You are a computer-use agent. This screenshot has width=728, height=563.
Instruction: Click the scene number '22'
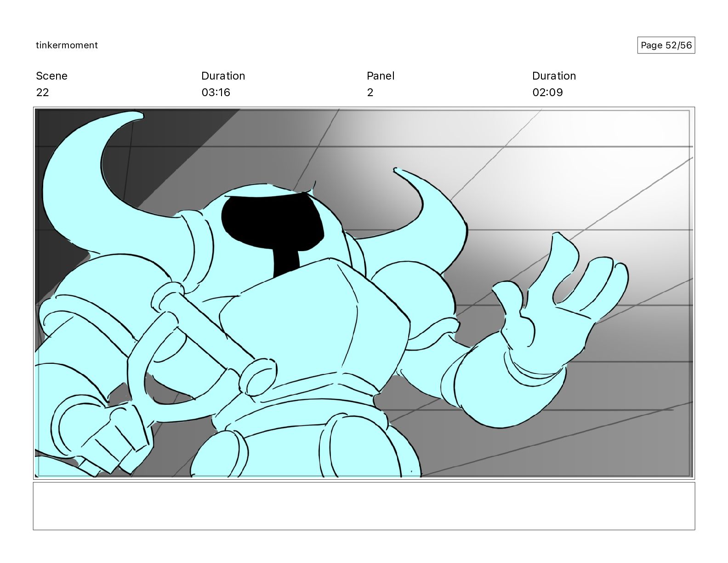click(x=42, y=92)
